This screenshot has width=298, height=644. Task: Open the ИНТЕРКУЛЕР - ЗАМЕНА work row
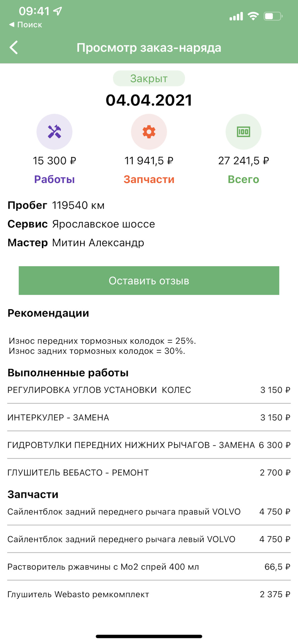click(149, 418)
